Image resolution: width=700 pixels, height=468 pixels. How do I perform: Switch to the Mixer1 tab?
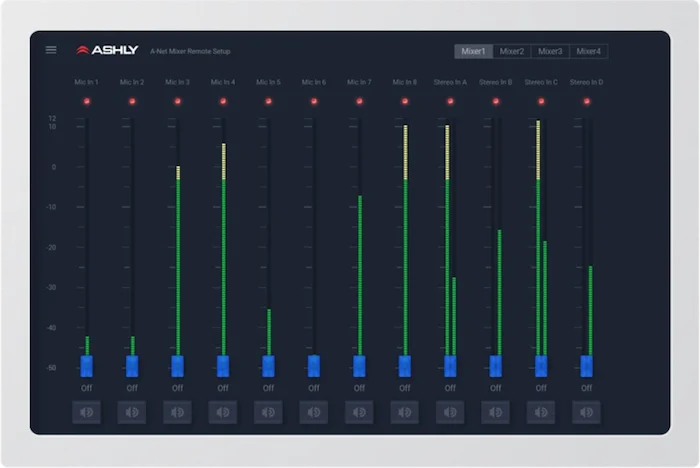[x=473, y=51]
